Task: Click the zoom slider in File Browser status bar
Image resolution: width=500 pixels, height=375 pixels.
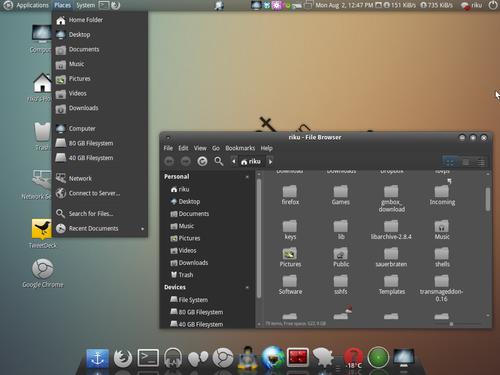Action: (451, 324)
